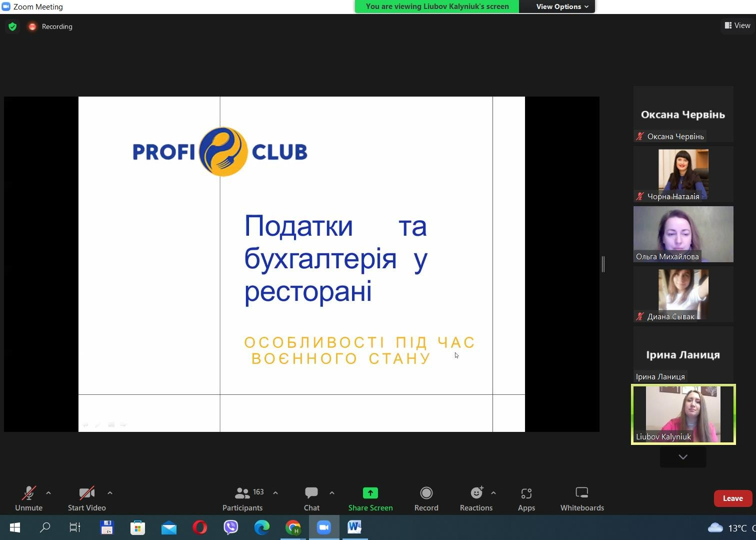
Task: Open Zoom Apps
Action: coord(526,499)
